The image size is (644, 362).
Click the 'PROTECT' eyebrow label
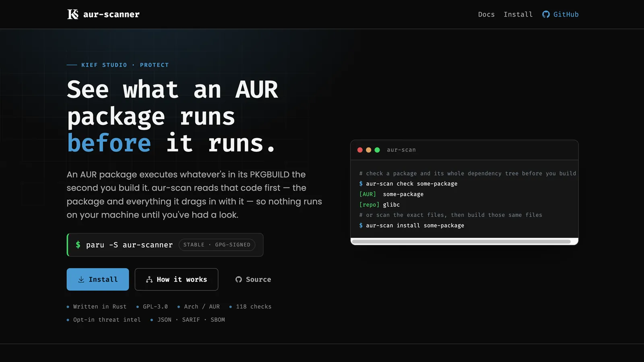click(x=155, y=65)
